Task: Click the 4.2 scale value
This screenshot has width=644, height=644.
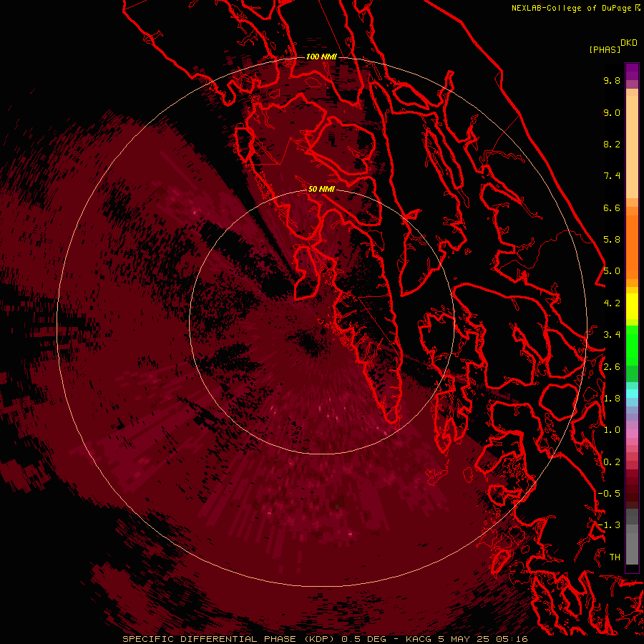Action: point(612,303)
